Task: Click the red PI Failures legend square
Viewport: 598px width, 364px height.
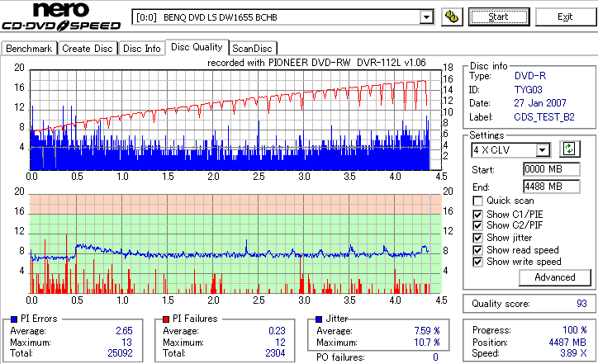Action: point(166,319)
